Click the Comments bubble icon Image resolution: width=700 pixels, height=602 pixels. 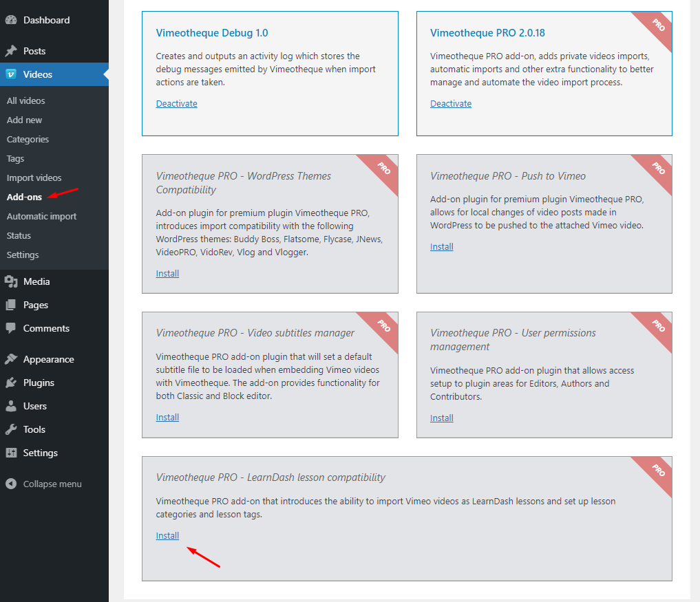point(11,328)
